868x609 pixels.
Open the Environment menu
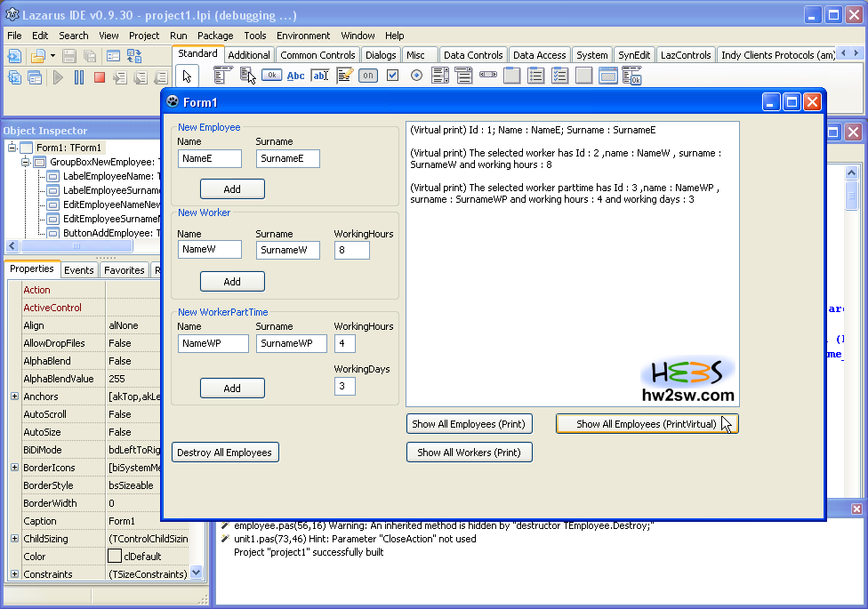[303, 36]
